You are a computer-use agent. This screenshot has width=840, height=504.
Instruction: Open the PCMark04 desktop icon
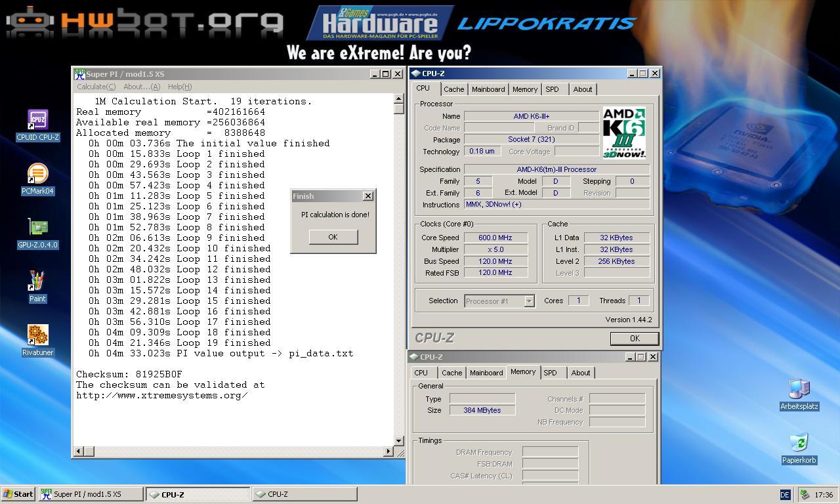pos(38,179)
